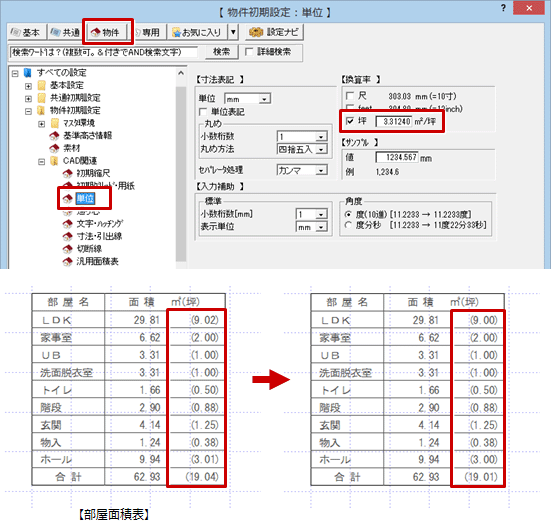The height and width of the screenshot is (532, 551).
Task: Click the 坪 conversion rate input field
Action: point(394,122)
